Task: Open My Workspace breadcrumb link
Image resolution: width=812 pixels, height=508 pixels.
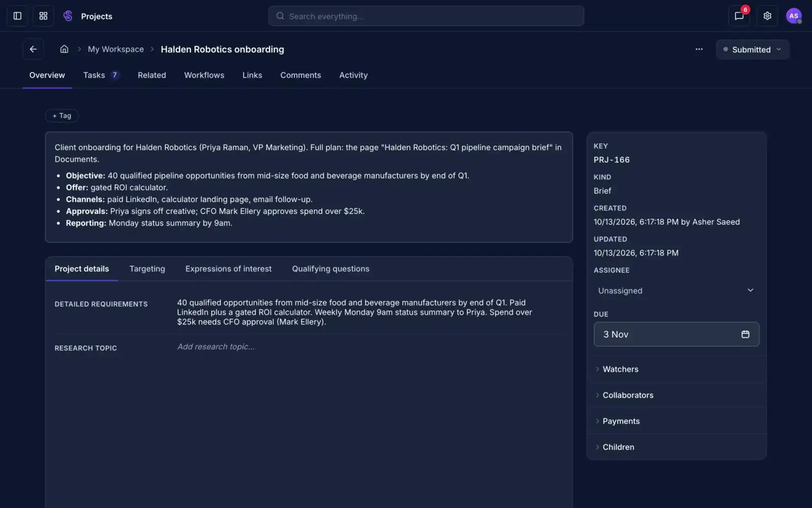Action: pyautogui.click(x=116, y=49)
